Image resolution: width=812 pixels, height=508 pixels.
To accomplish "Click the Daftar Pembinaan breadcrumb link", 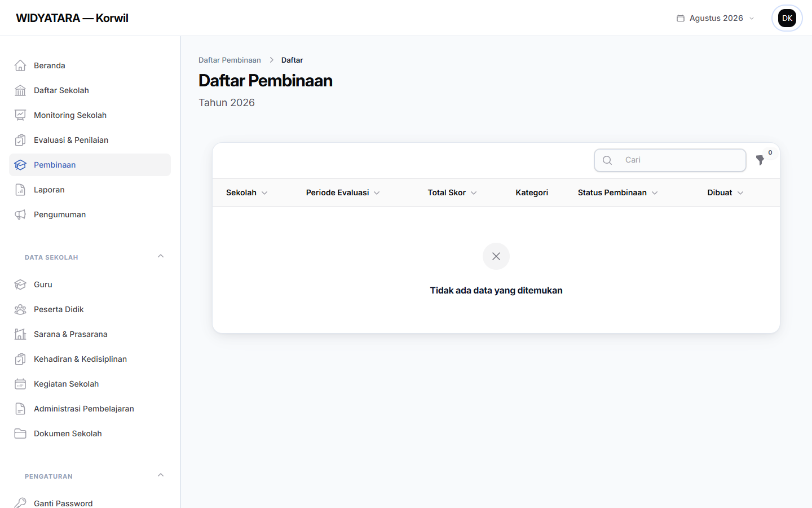I will 230,60.
